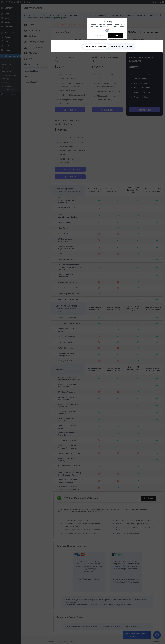Click Register or Login with miniOrange link
This screenshot has height=644, width=165.
point(67,25)
